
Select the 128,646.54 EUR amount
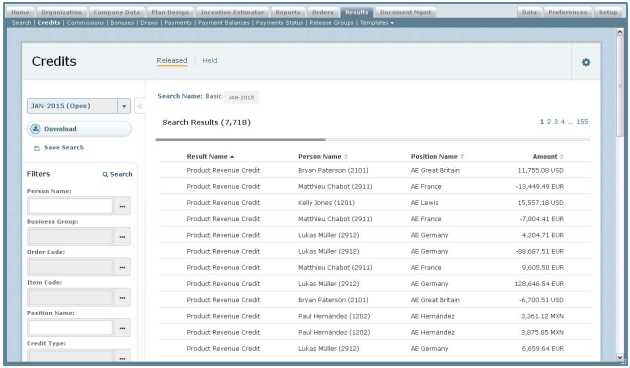point(539,284)
